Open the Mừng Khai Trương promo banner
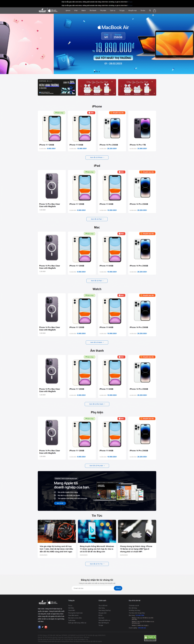This screenshot has height=644, width=194. pos(57,87)
